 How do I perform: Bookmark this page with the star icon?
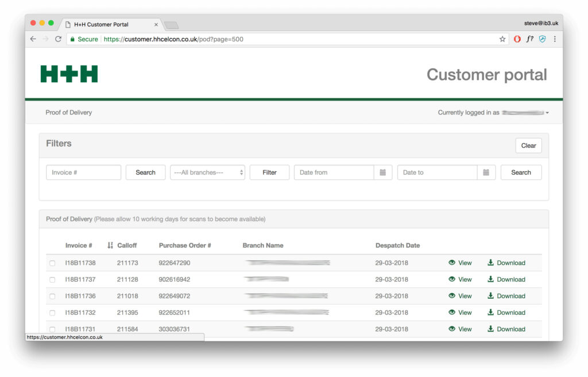point(502,39)
